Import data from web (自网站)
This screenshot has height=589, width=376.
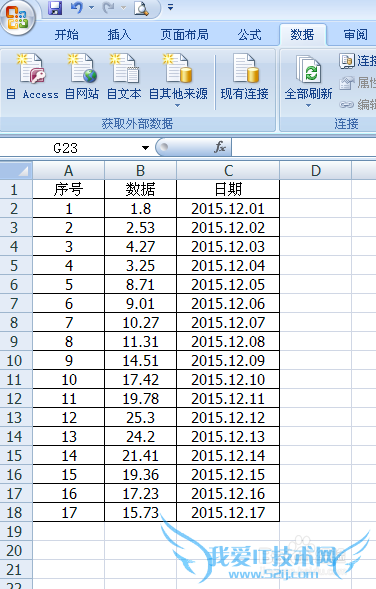tap(82, 77)
